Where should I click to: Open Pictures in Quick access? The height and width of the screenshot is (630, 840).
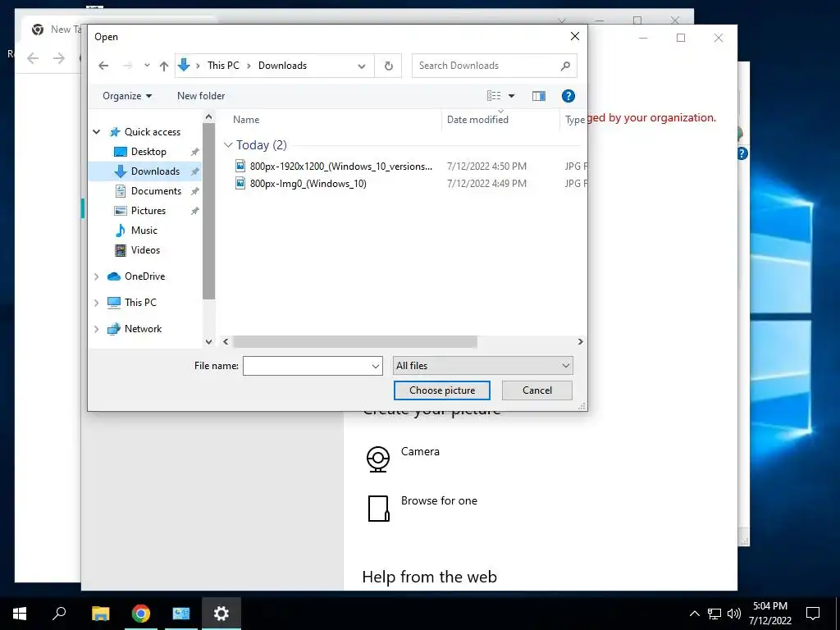pyautogui.click(x=148, y=211)
